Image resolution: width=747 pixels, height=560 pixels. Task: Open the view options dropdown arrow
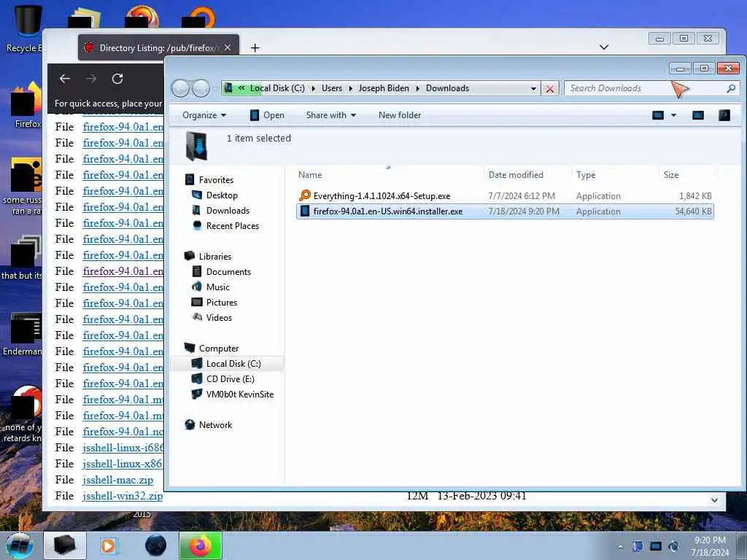673,115
